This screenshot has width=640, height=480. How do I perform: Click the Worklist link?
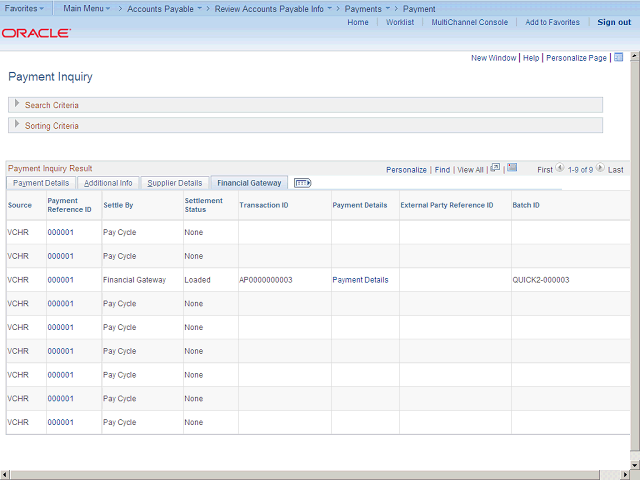tap(400, 22)
